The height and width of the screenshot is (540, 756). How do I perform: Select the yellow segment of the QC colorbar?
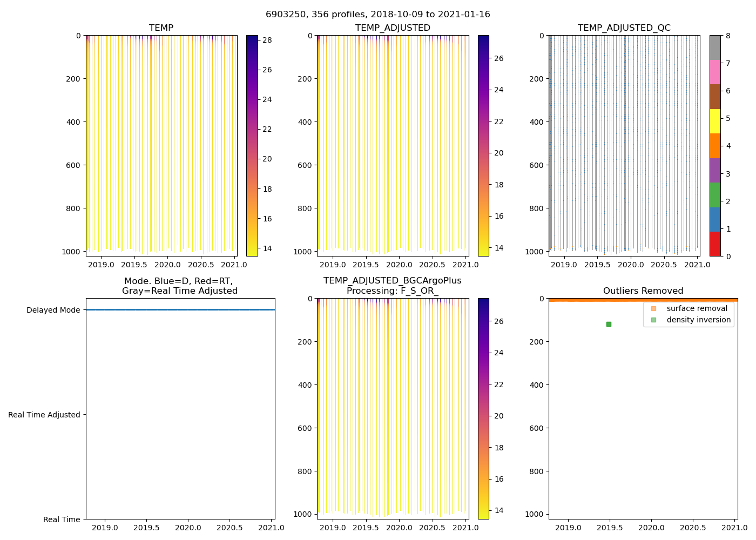[715, 121]
